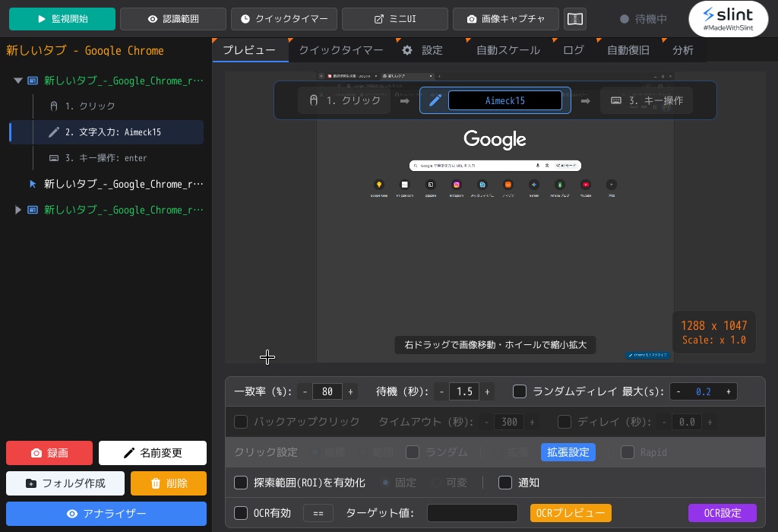The width and height of the screenshot is (778, 532).
Task: Decrease 一致率 with minus button
Action: coord(305,391)
